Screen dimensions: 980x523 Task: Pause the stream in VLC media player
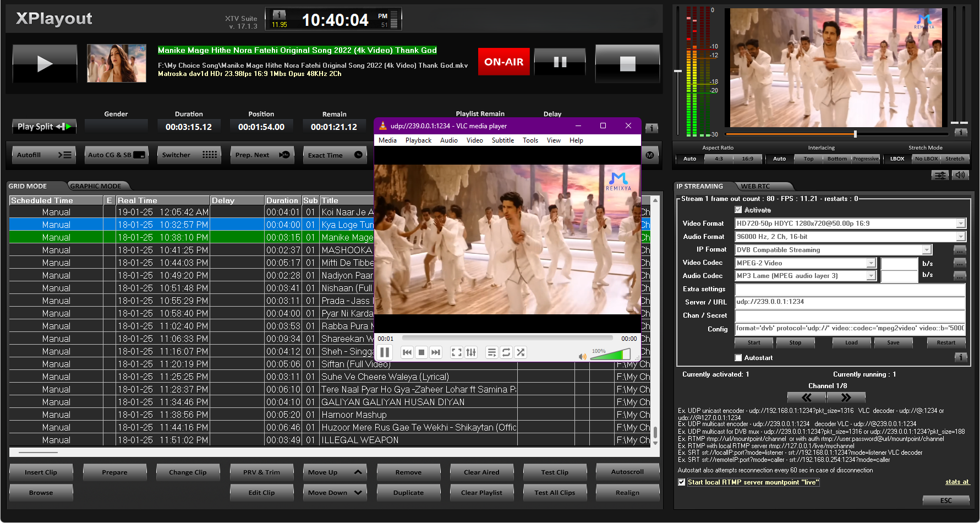(385, 352)
